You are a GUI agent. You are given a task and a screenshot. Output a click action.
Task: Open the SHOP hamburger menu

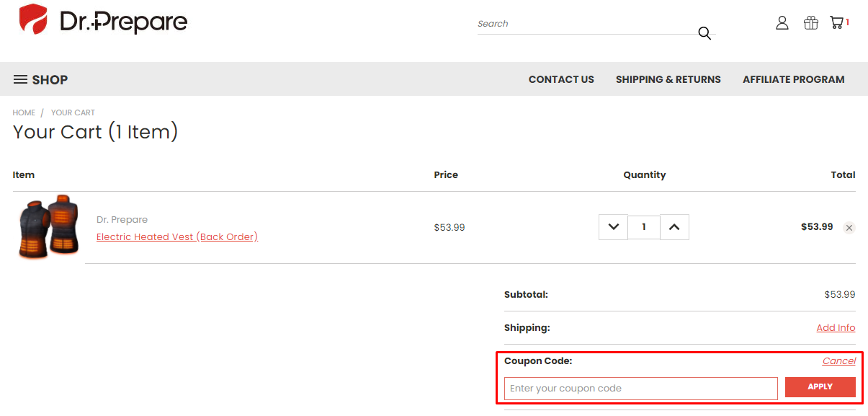click(x=40, y=79)
